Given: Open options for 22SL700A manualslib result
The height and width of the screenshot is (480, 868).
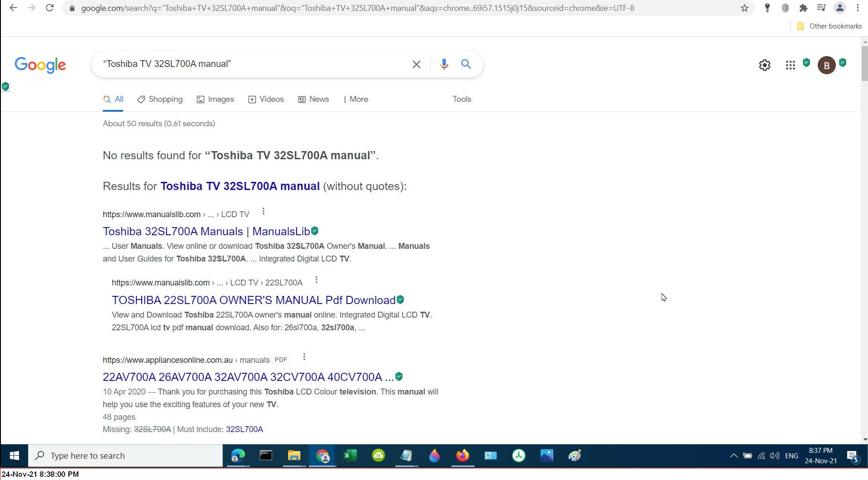Looking at the screenshot, I should click(316, 280).
